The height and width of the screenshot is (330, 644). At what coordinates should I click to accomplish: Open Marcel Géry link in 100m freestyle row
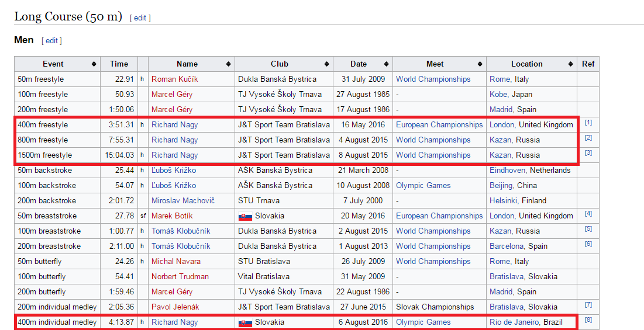(x=172, y=94)
